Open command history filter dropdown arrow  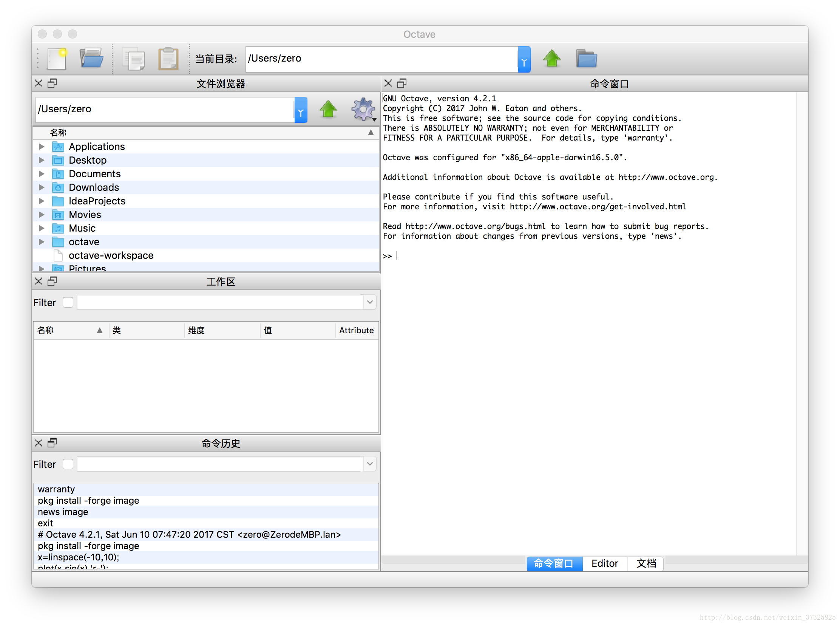click(370, 464)
